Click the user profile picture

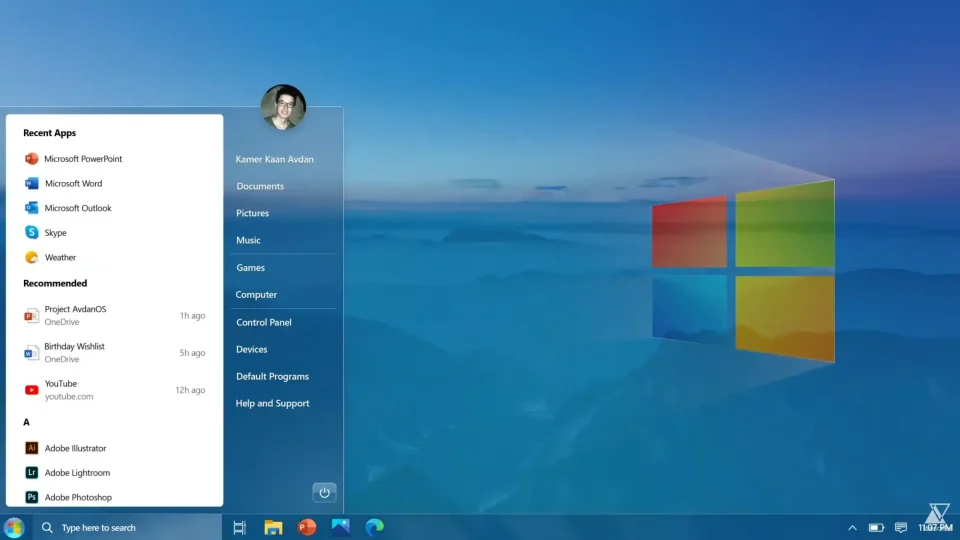tap(283, 106)
